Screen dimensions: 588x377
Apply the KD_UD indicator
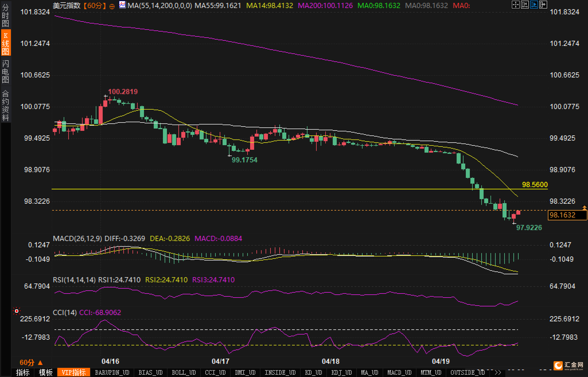coord(313,372)
